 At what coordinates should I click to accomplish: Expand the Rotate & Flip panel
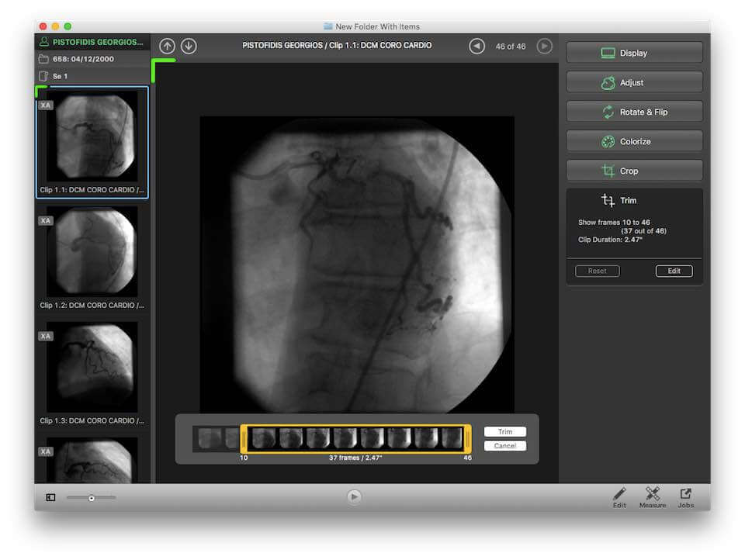pos(634,112)
